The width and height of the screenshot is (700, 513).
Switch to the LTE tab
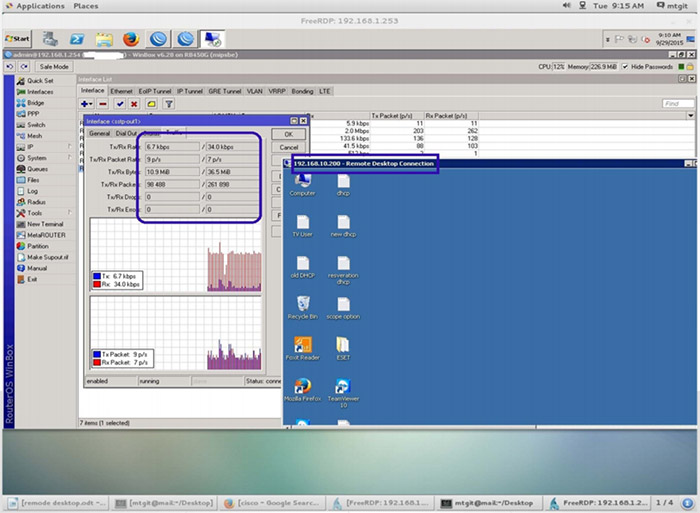[x=325, y=91]
